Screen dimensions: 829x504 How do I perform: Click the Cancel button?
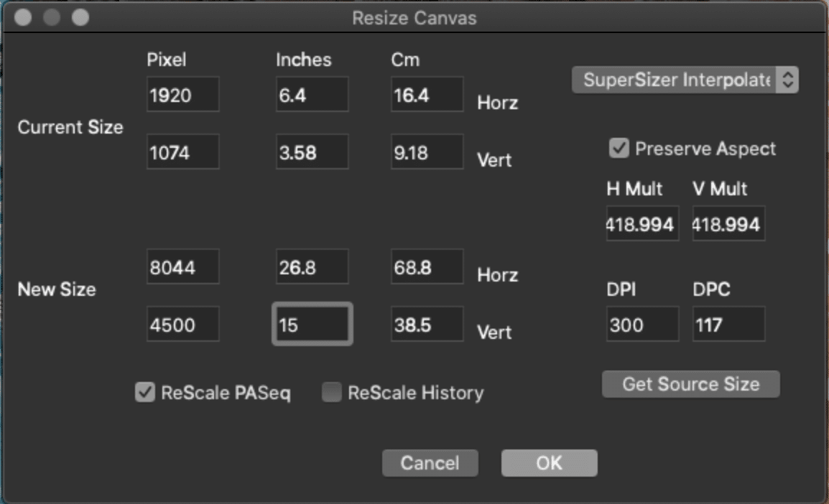tap(430, 463)
